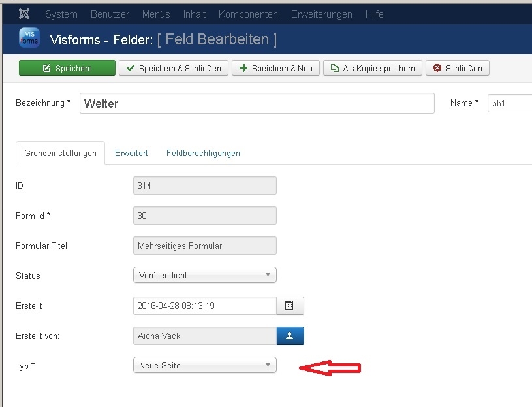Click the green Speichern button

[67, 68]
